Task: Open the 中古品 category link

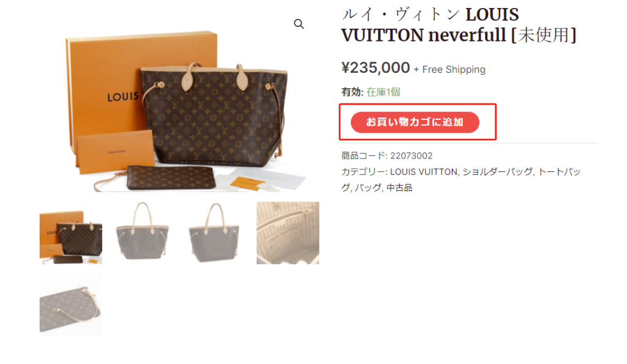Action: 399,188
